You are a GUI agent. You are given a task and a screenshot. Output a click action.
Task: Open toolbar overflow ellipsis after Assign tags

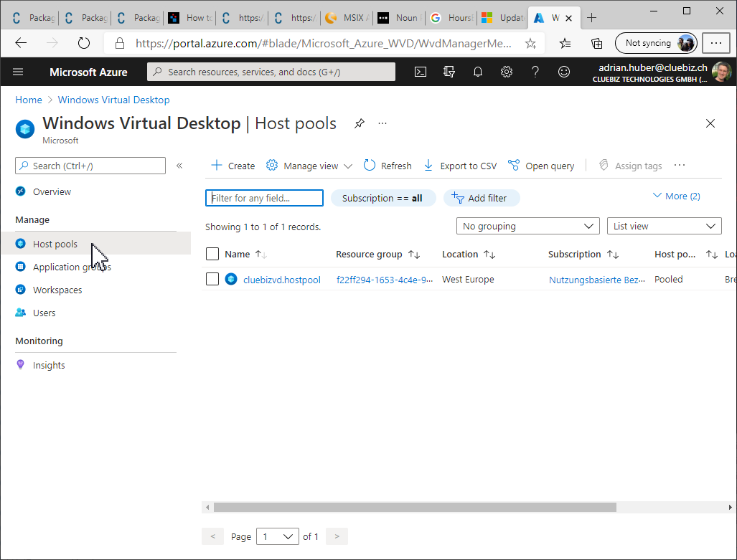pos(680,166)
